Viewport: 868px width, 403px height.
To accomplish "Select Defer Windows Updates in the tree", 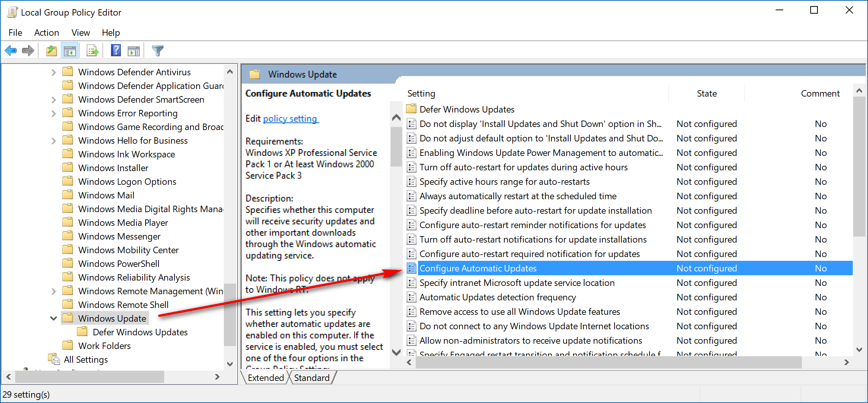I will (x=140, y=332).
